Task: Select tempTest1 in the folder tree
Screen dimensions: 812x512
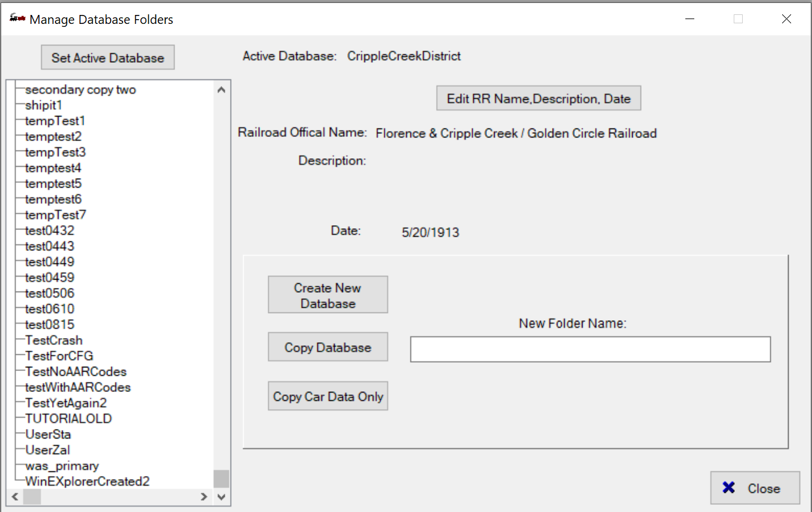Action: 55,121
